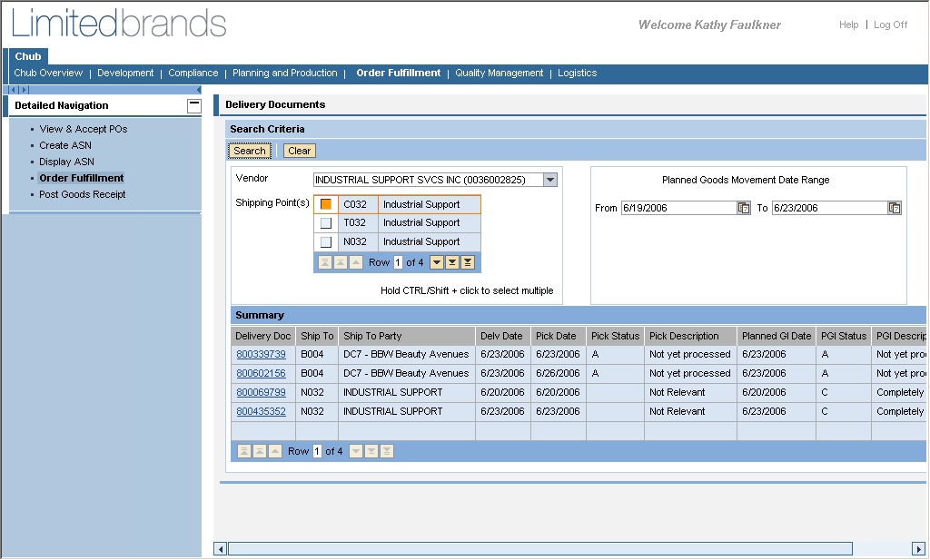Image resolution: width=930 pixels, height=560 pixels.
Task: Open delivery document 800435352
Action: point(261,411)
